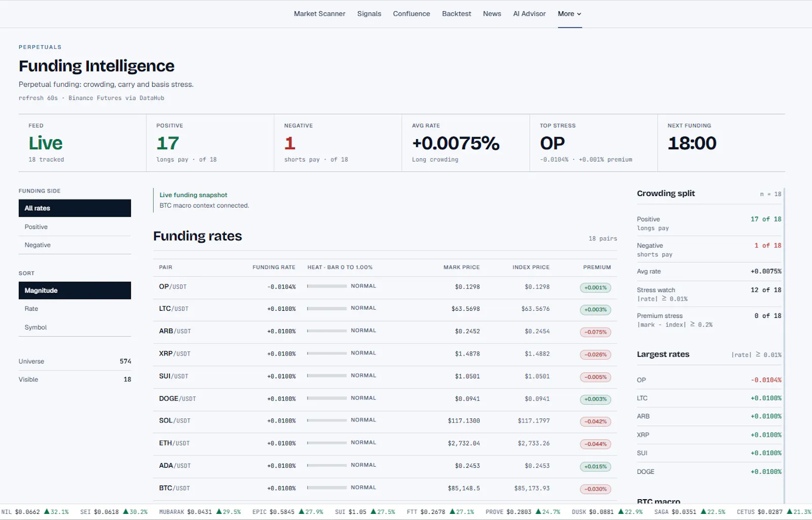
Task: Click the +0.0075% average rate value
Action: click(456, 143)
